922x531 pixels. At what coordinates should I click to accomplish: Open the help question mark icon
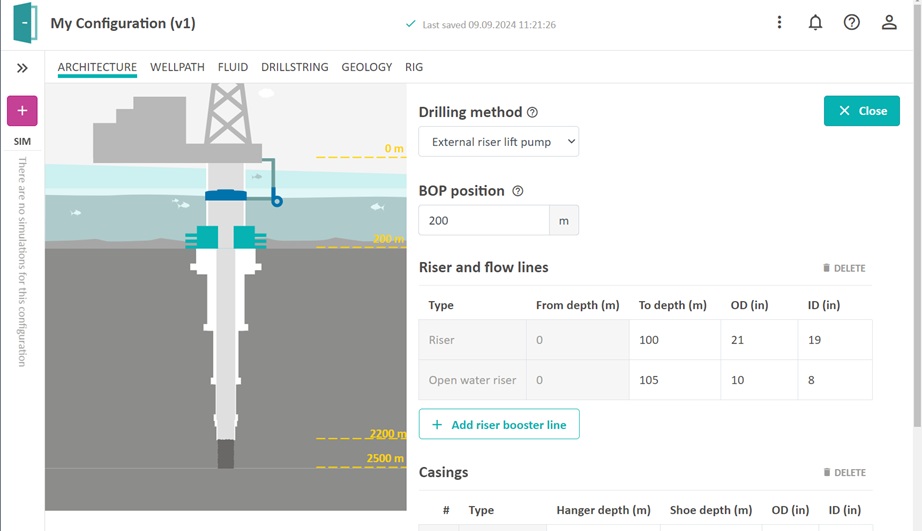click(852, 22)
